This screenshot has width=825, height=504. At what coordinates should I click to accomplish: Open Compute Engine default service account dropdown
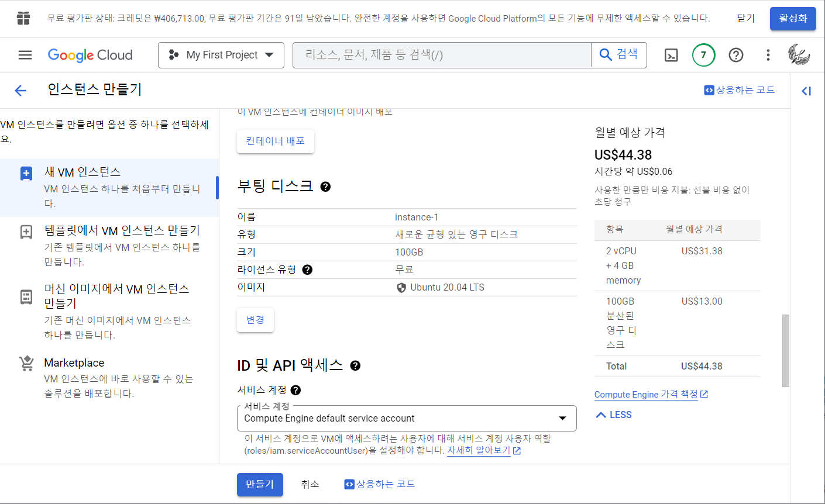pos(407,419)
